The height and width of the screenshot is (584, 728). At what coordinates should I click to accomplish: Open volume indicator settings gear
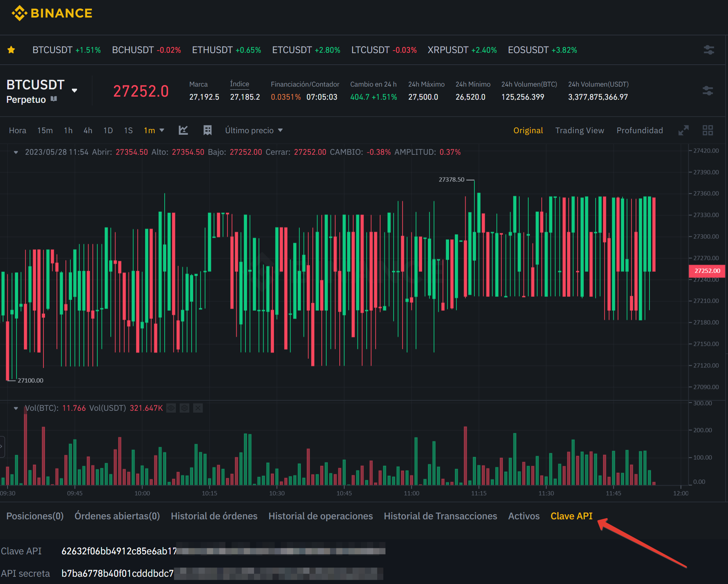(185, 408)
